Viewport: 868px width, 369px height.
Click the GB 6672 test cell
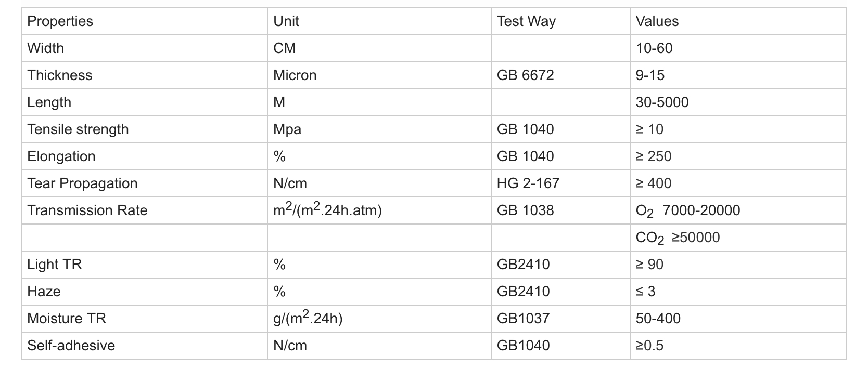[525, 75]
